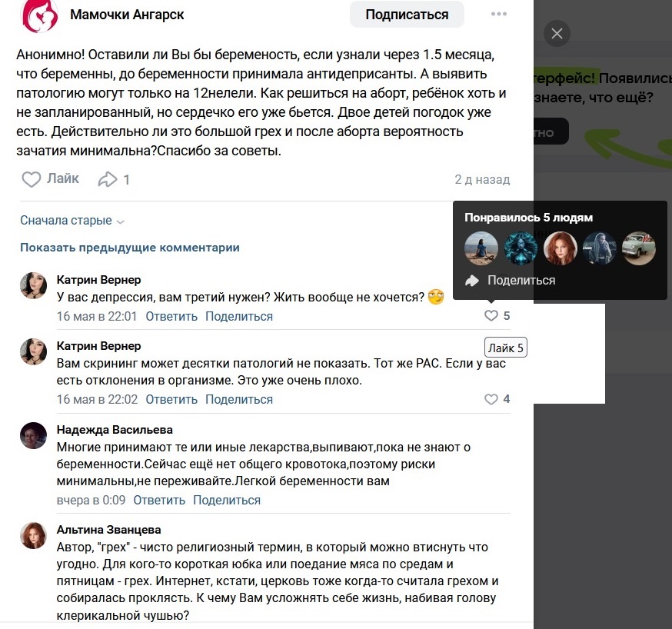Open the beach avatar in likes popup
Viewport: 672px width, 629px height.
tap(481, 248)
